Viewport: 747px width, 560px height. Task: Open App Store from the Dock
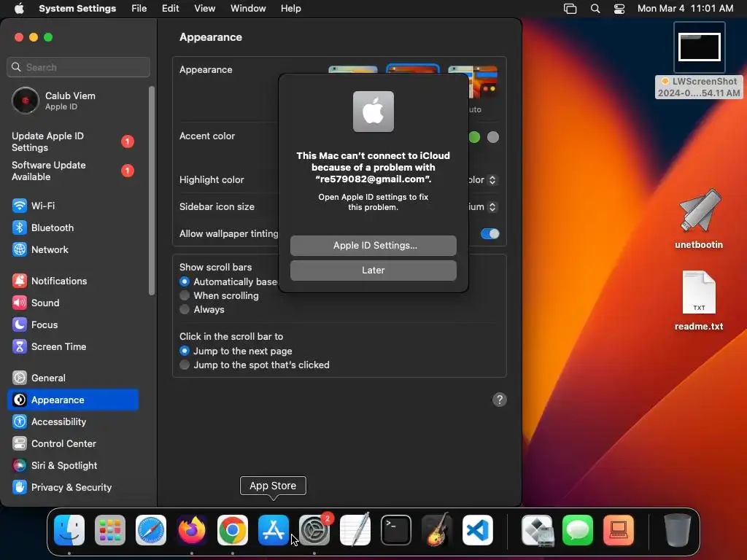point(274,530)
